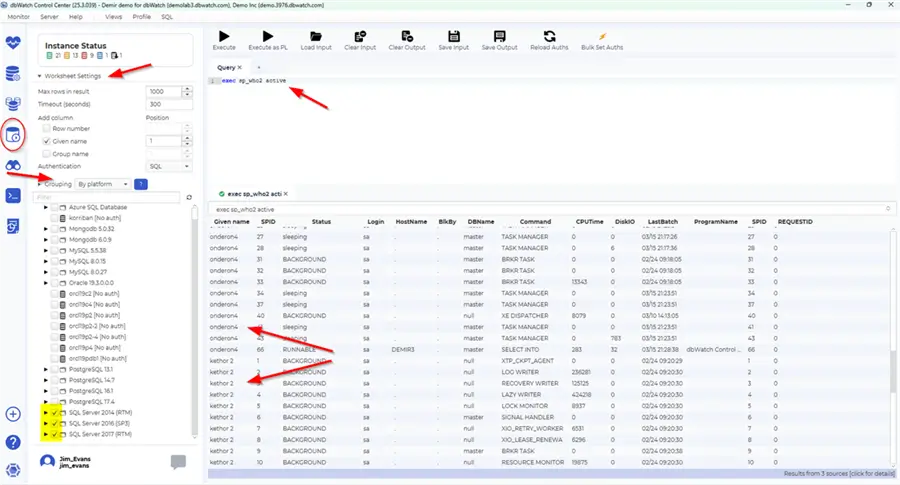Click the help question mark sidebar icon

click(x=13, y=443)
